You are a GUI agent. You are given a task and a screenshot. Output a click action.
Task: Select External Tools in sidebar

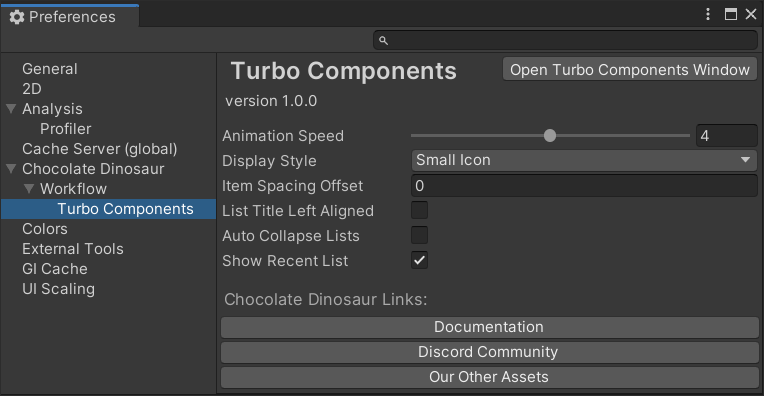tap(73, 248)
